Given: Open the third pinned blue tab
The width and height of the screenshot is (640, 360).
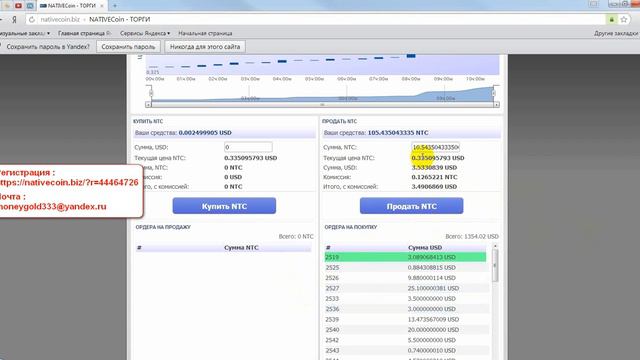Looking at the screenshot, I should [30, 6].
